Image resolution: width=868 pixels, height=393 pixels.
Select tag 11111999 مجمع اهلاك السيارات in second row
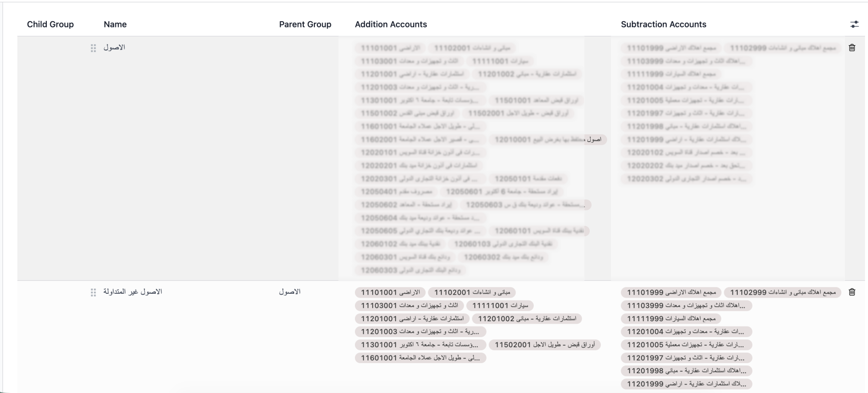pyautogui.click(x=671, y=318)
